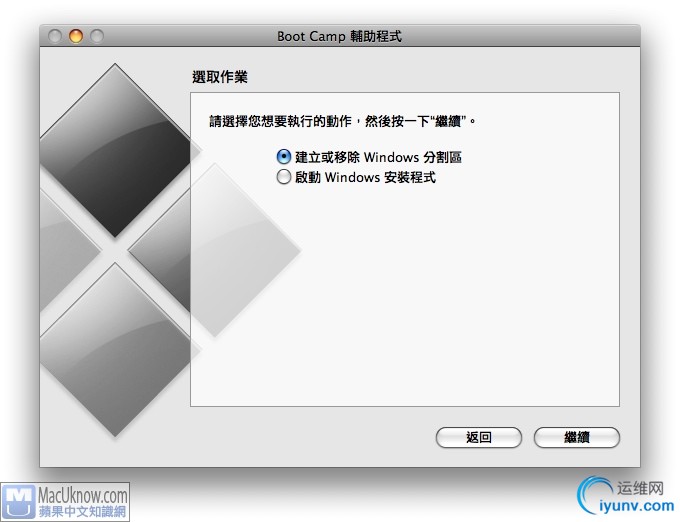The width and height of the screenshot is (680, 522).
Task: Minimize the Boot Camp 輔助程式 window
Action: (x=76, y=36)
